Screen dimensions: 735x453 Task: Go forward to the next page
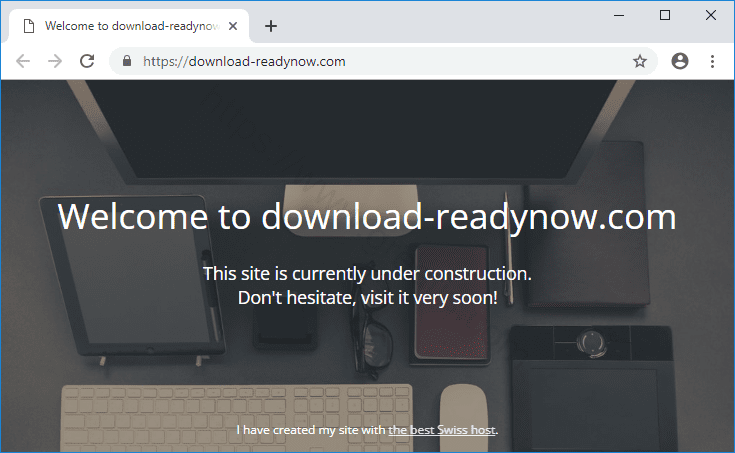click(x=55, y=61)
